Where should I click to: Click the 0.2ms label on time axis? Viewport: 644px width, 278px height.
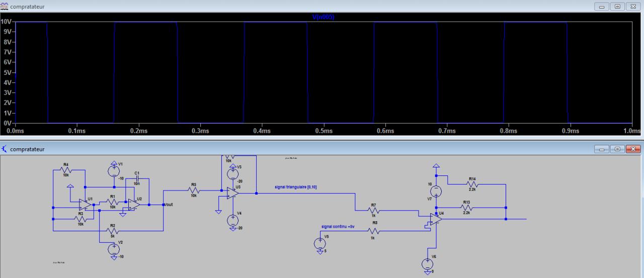pos(138,131)
